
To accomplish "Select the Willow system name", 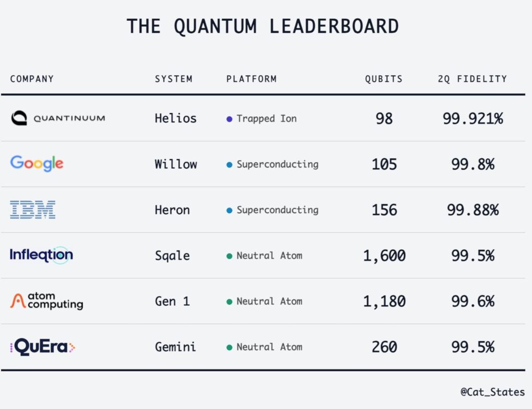I will pos(176,164).
